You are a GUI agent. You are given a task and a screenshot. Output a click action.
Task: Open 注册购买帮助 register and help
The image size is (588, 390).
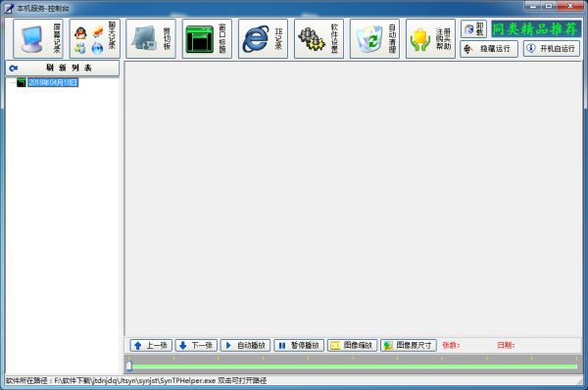pyautogui.click(x=430, y=38)
